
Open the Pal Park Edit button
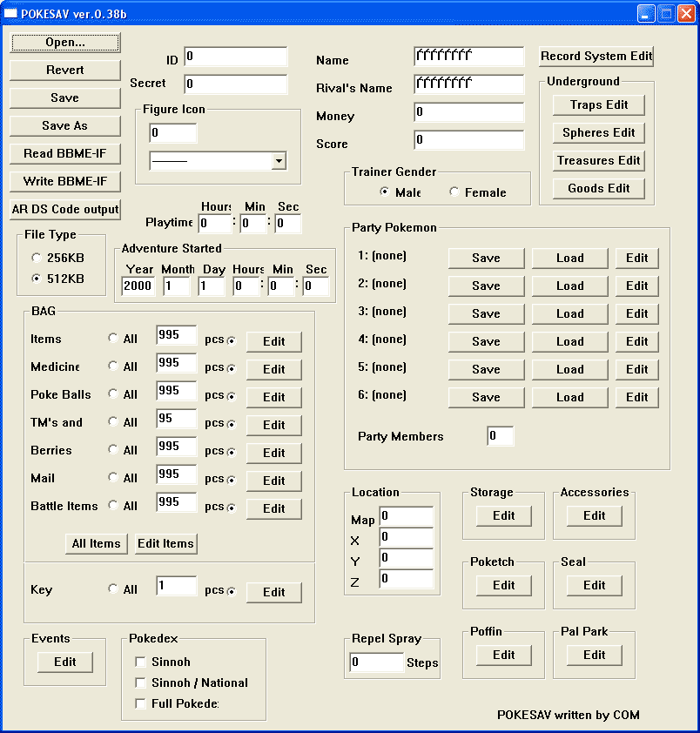coord(595,656)
